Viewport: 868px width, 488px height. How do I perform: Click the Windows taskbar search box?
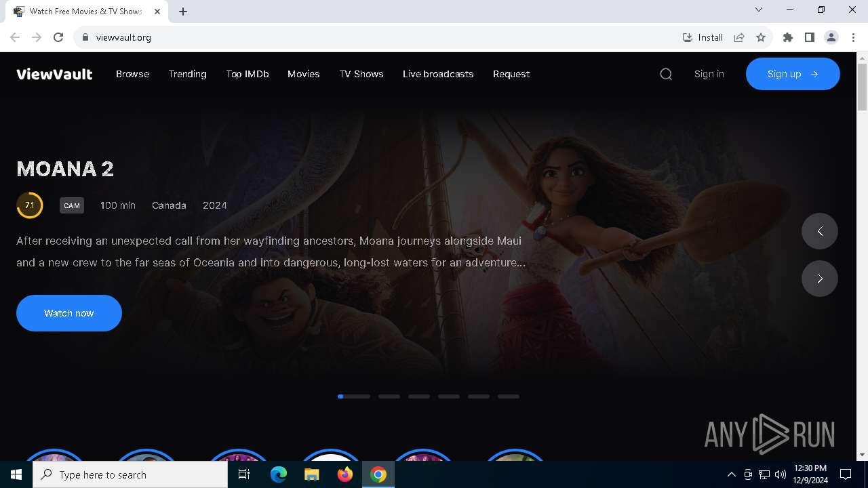[130, 474]
